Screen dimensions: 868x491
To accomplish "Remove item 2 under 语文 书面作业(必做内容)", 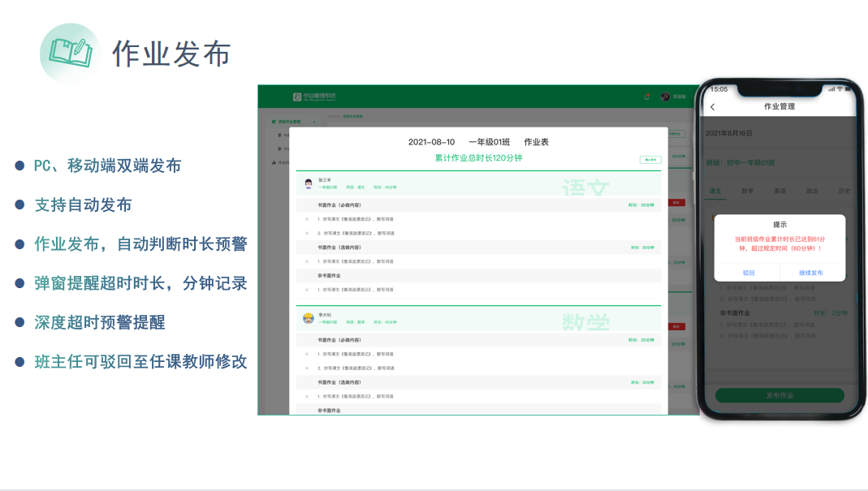I will [307, 233].
